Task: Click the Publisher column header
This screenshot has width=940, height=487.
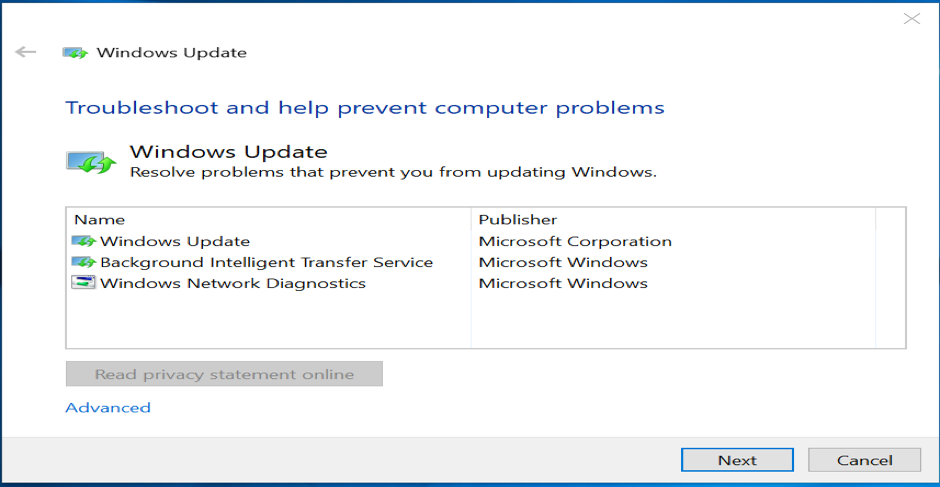Action: point(518,219)
